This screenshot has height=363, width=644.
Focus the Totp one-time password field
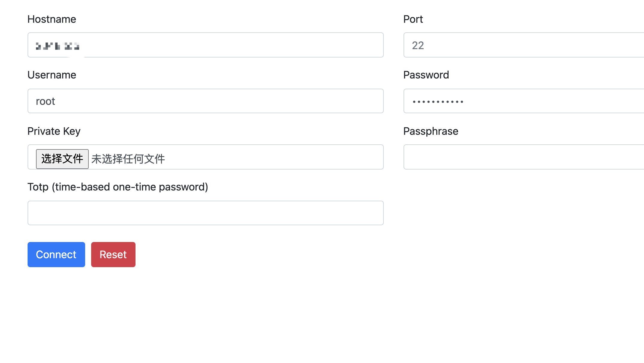click(205, 213)
